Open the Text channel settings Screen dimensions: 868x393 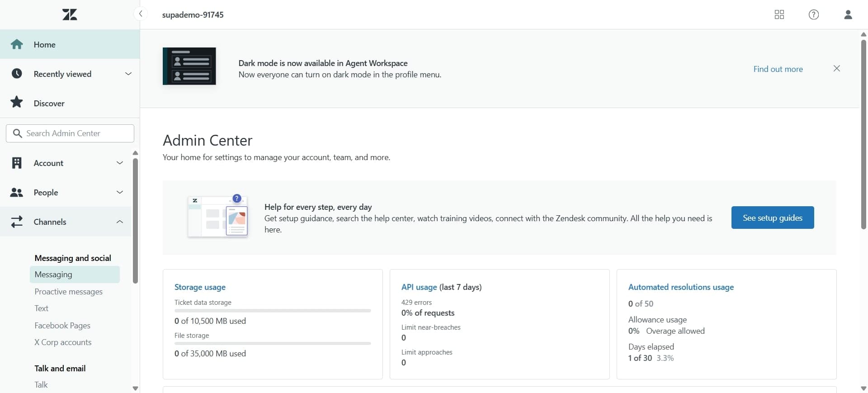coord(41,308)
